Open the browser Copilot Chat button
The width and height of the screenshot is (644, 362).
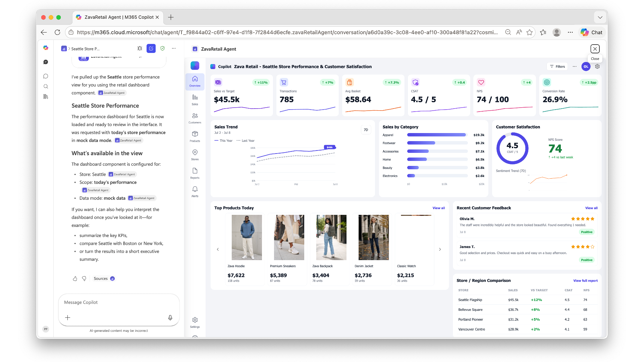pyautogui.click(x=591, y=32)
